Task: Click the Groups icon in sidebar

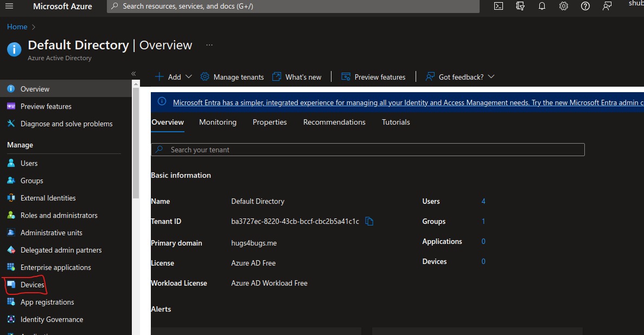Action: [11, 180]
